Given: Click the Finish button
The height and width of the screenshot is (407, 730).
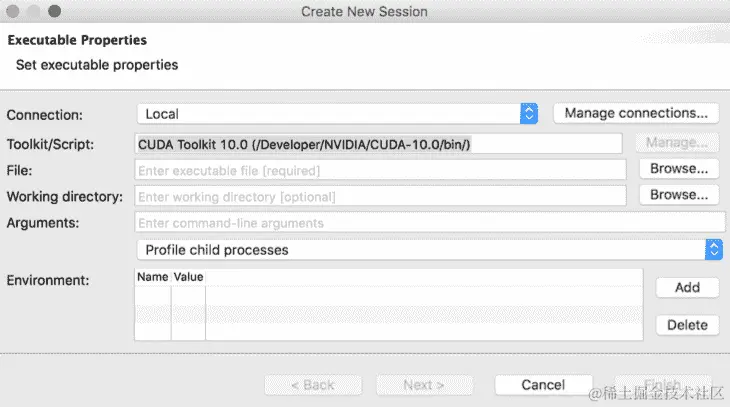Looking at the screenshot, I should [662, 385].
